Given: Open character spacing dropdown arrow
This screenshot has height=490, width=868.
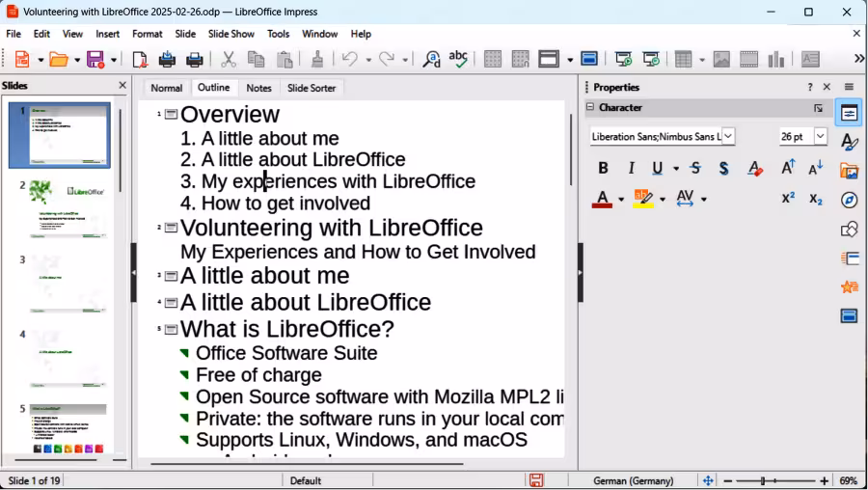Looking at the screenshot, I should [704, 199].
